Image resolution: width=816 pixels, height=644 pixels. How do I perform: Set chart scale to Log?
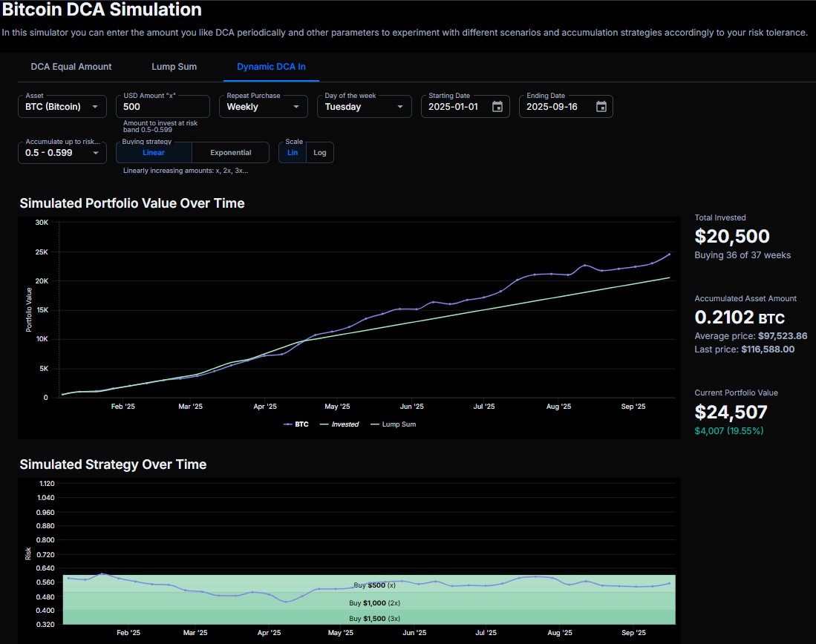click(319, 153)
